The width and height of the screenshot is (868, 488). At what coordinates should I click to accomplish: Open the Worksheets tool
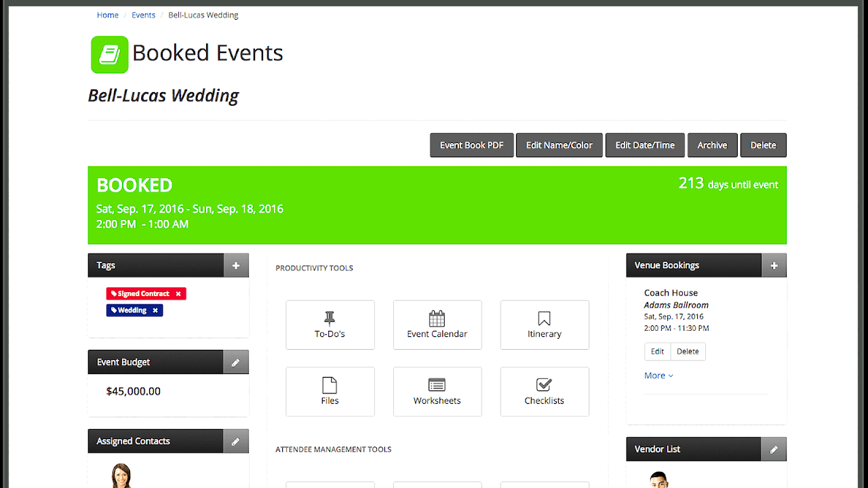437,392
